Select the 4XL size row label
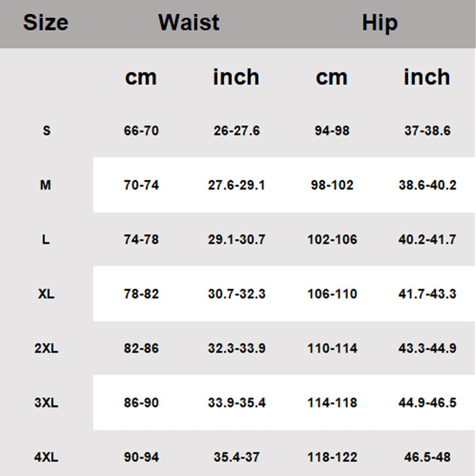This screenshot has height=476, width=476. coord(46,457)
